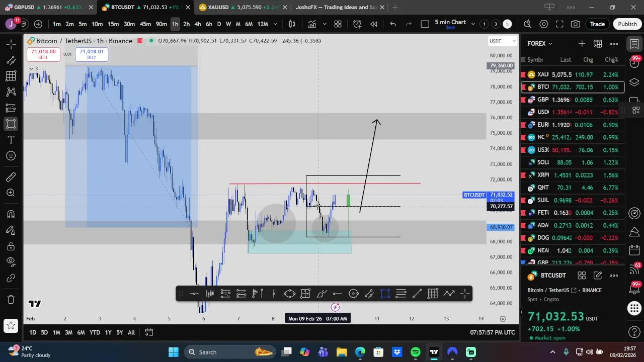
Task: Create an alert with clock icon
Action: click(357, 24)
